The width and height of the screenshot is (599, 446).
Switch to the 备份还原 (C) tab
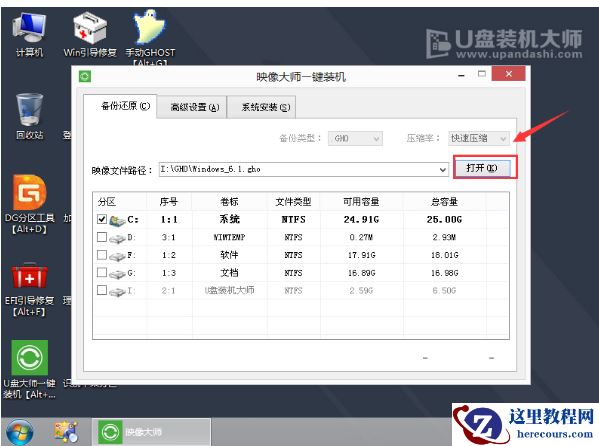pos(120,106)
